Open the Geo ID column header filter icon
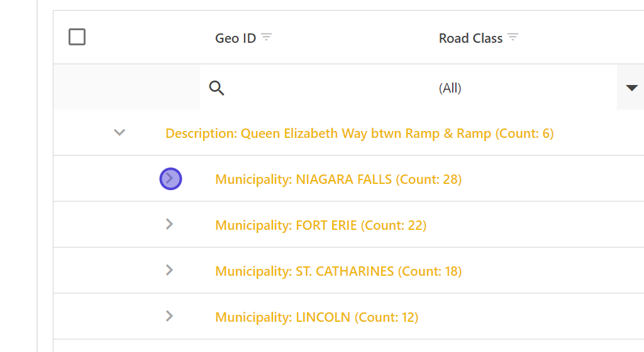Viewport: 644px width, 352px height. [267, 38]
